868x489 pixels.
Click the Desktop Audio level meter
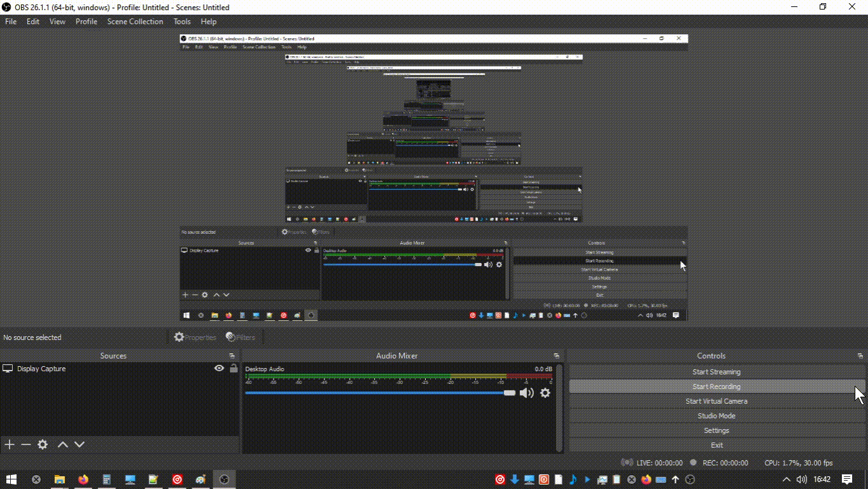tap(399, 376)
